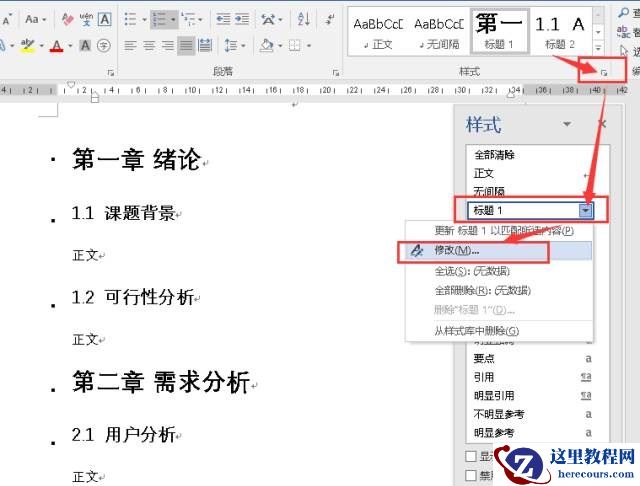Select the 明显引用 style
The width and height of the screenshot is (640, 486).
tap(494, 396)
